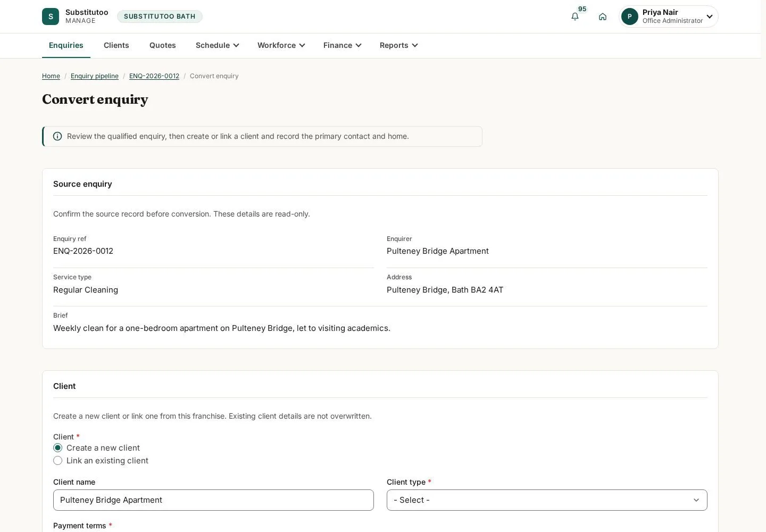766x532 pixels.
Task: Click the Convert enquiry page title
Action: point(95,99)
